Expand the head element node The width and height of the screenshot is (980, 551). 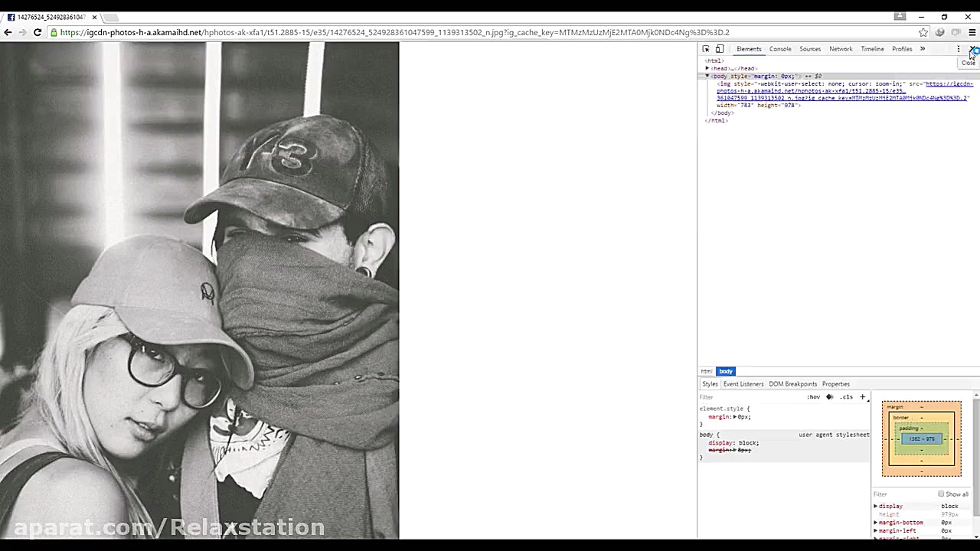pos(707,68)
